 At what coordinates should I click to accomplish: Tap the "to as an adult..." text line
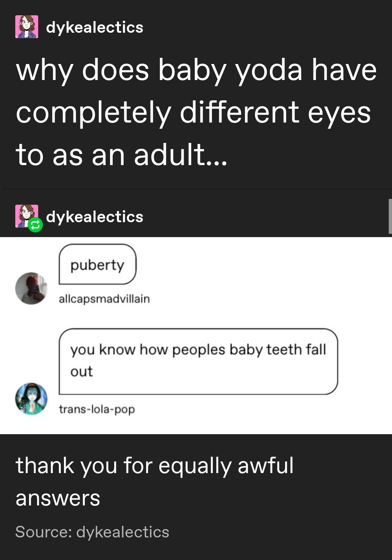coord(121,155)
